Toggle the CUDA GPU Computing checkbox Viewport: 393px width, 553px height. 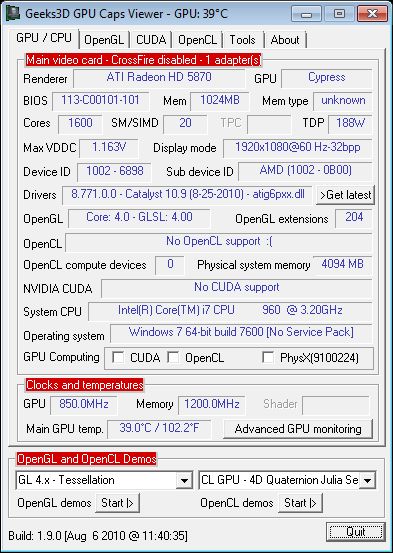pyautogui.click(x=118, y=358)
